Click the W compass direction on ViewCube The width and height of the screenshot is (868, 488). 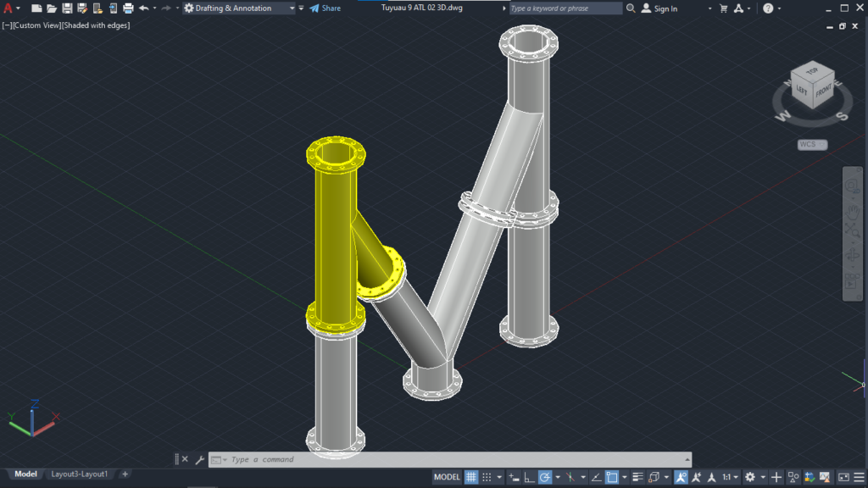[x=783, y=115]
